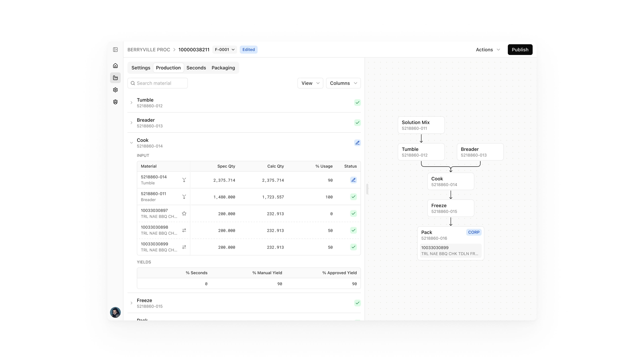The width and height of the screenshot is (644, 362).
Task: Select the Solution Mix node in flow diagram
Action: click(421, 125)
